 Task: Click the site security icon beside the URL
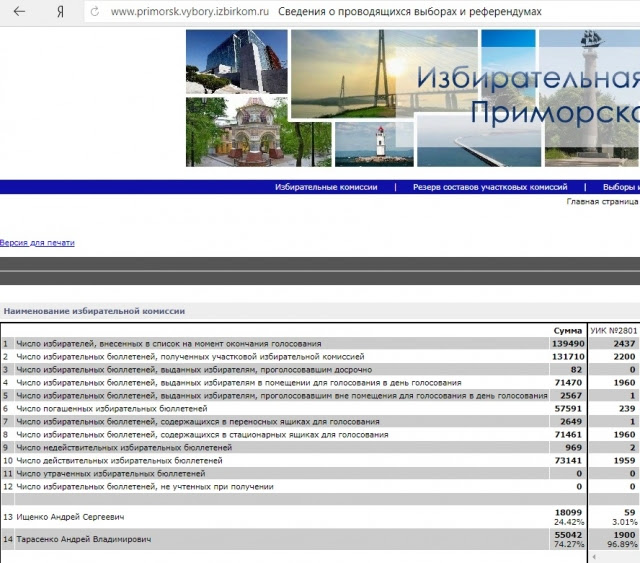(95, 11)
